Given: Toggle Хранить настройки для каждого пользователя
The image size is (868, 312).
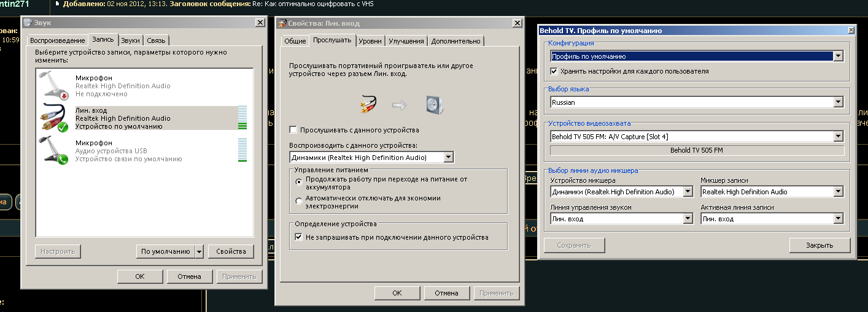Looking at the screenshot, I should coord(554,71).
